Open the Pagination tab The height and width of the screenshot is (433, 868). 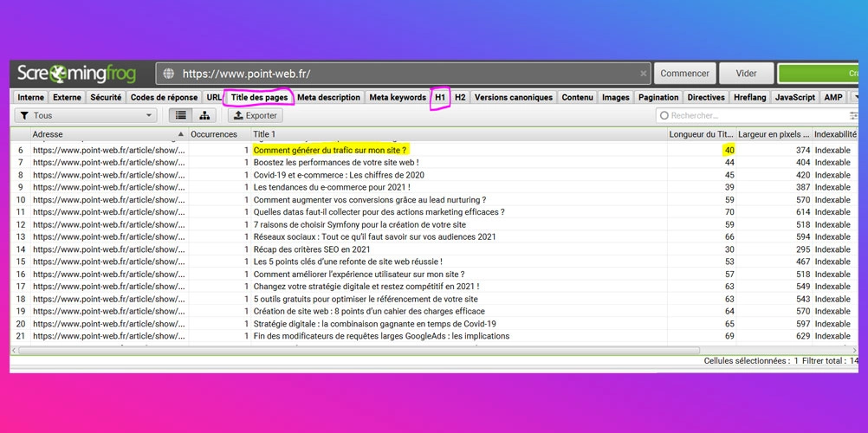pyautogui.click(x=658, y=98)
